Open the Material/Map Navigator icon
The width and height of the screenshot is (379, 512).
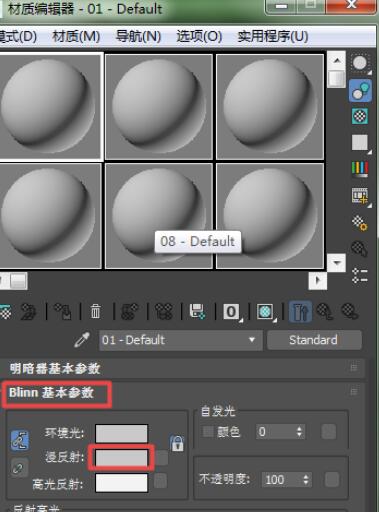point(360,275)
